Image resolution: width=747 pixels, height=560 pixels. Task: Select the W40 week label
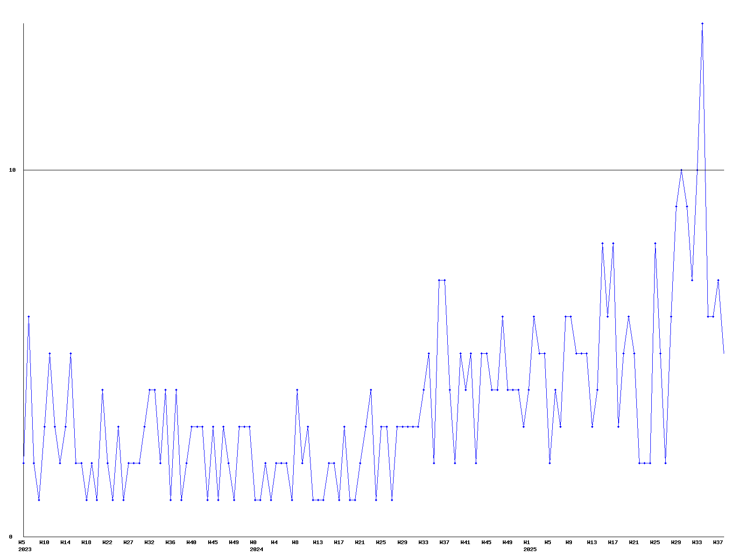point(191,542)
